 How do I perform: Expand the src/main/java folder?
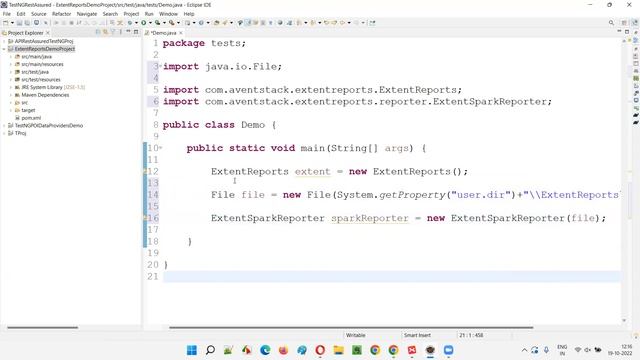11,57
